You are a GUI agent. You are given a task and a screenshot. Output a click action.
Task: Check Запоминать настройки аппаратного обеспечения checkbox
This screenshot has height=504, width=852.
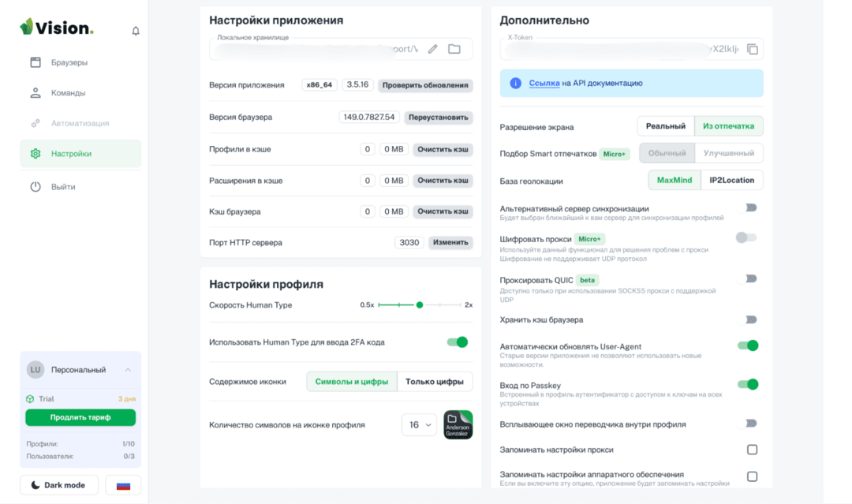[752, 476]
